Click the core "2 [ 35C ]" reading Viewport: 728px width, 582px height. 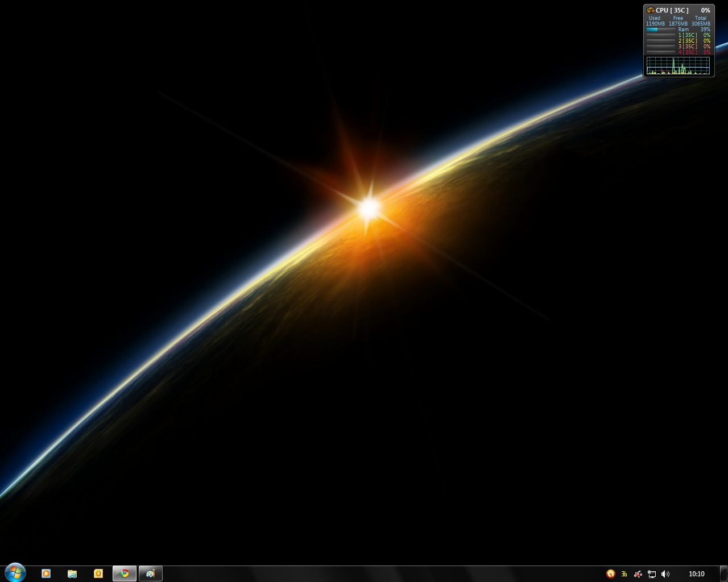click(x=688, y=41)
